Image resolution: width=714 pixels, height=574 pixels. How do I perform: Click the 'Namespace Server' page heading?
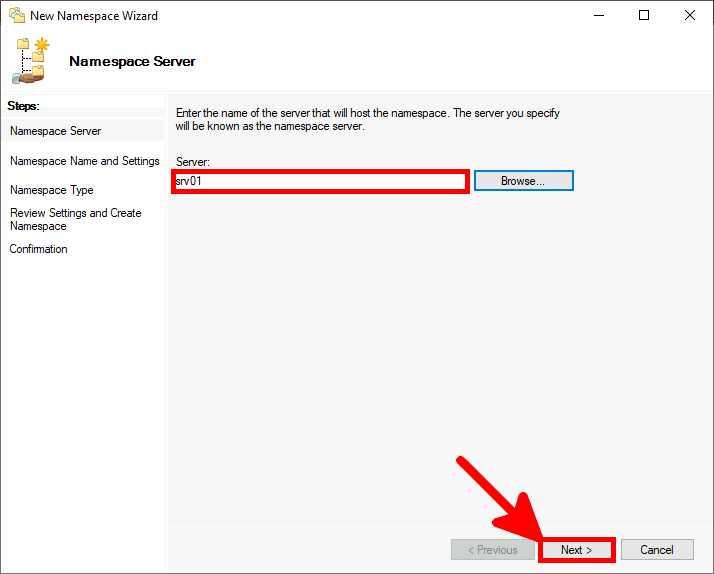pyautogui.click(x=133, y=61)
